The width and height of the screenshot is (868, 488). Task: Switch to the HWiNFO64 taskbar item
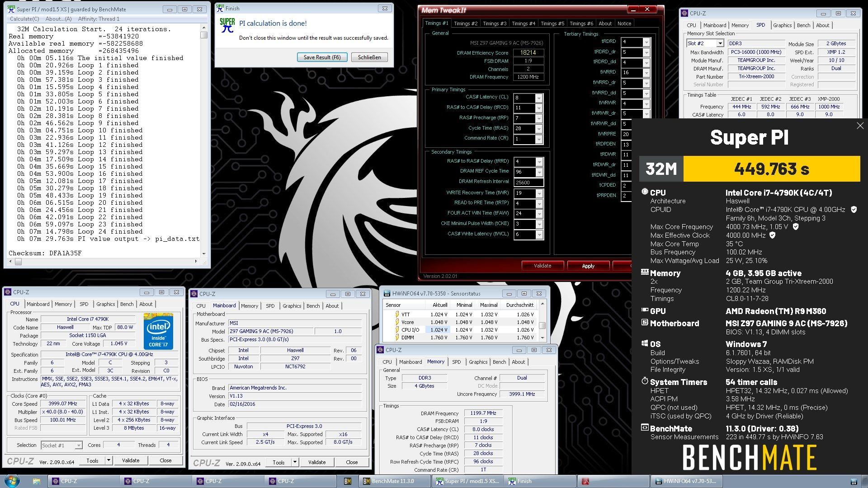coord(687,481)
